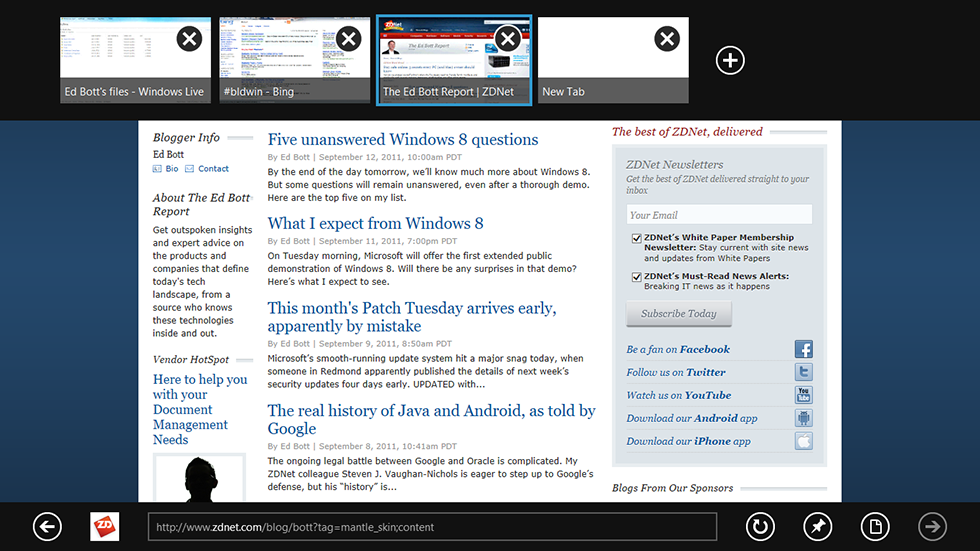
Task: Close The Ed Bott Report tab
Action: coord(507,39)
